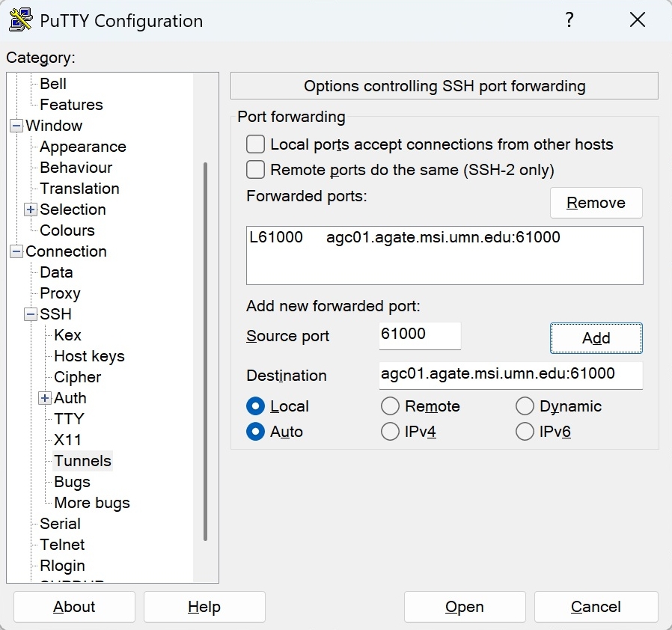Select the Auth category label
This screenshot has height=630, width=672.
point(70,398)
